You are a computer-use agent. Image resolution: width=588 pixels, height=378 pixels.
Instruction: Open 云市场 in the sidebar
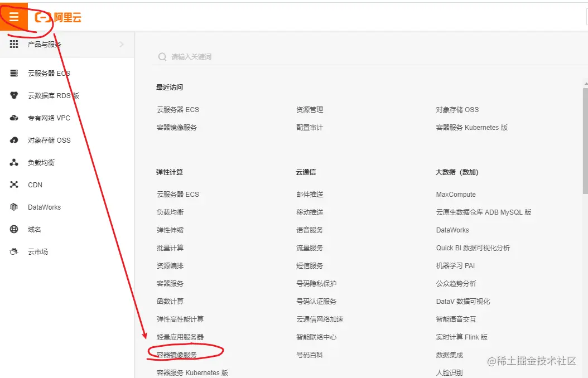(x=38, y=251)
